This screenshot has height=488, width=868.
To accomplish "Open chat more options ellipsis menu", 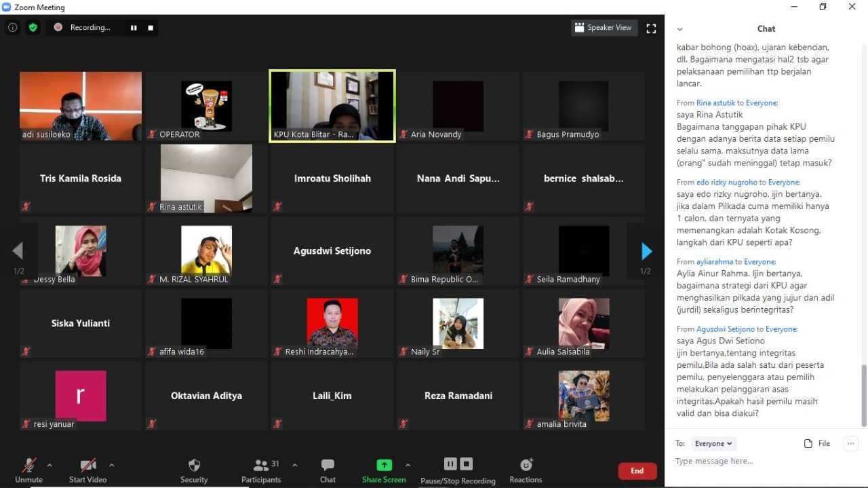I will point(850,444).
